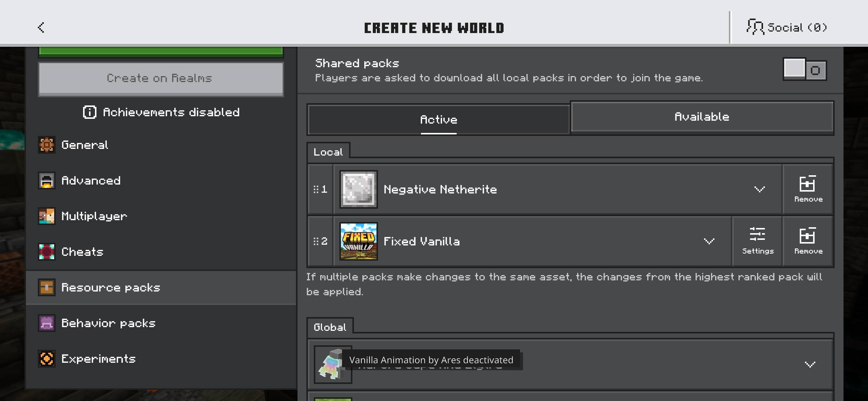The height and width of the screenshot is (401, 868).
Task: Switch to the Active tab
Action: pos(438,120)
